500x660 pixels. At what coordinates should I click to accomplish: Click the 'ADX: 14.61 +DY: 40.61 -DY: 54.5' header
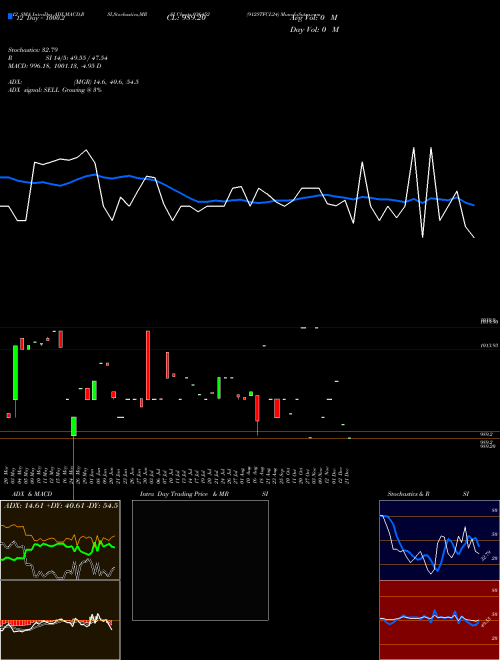[61, 505]
